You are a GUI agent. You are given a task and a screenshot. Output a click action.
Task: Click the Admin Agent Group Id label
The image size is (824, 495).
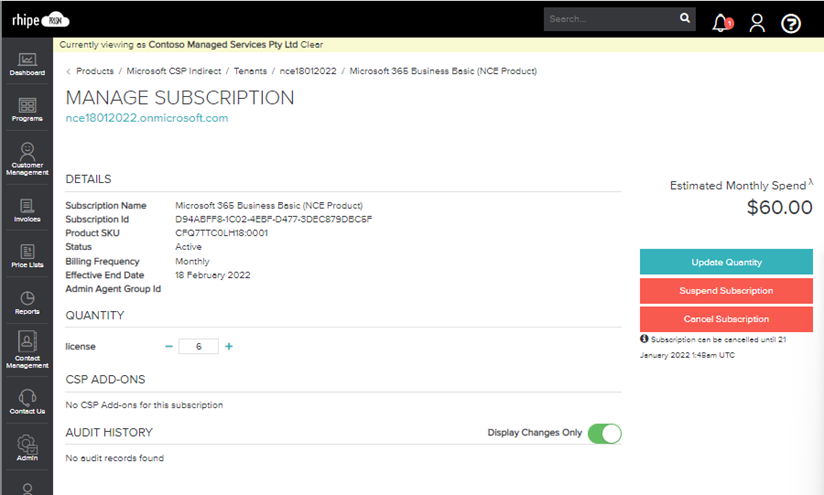click(x=113, y=288)
